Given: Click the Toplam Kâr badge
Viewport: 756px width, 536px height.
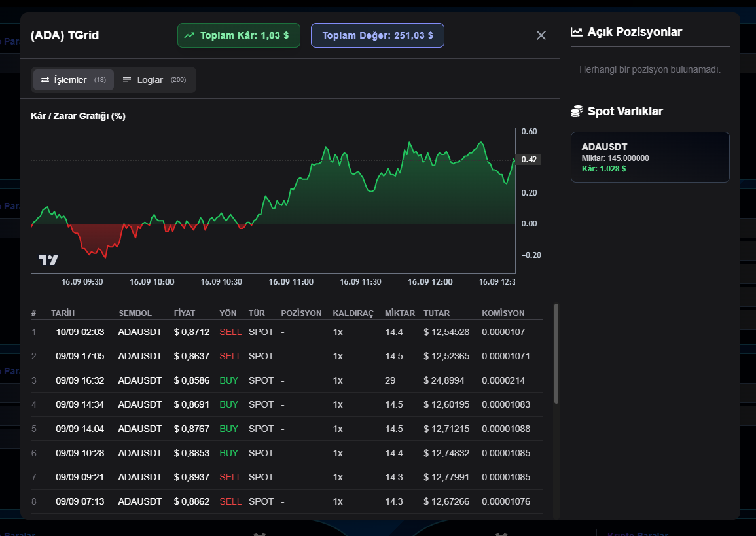Looking at the screenshot, I should tap(239, 35).
